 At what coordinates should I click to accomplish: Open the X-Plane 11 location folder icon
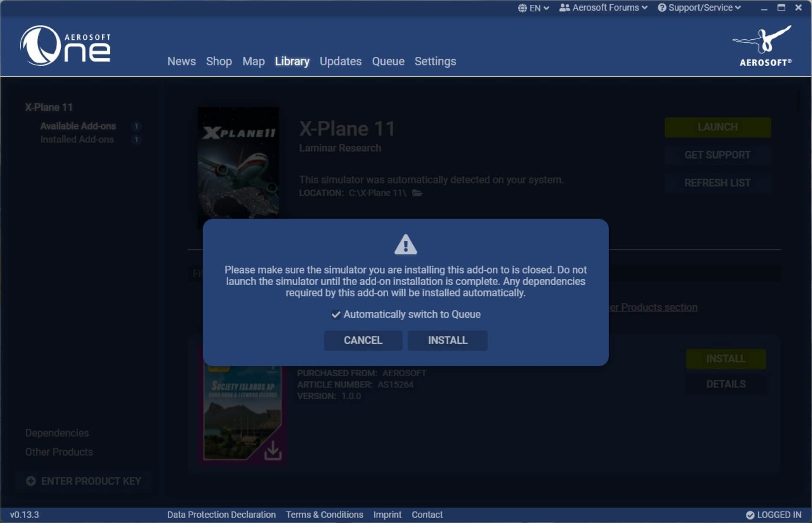(417, 193)
